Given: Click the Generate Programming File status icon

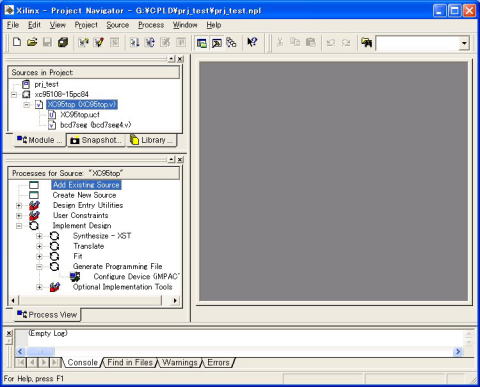Looking at the screenshot, I should tap(54, 267).
